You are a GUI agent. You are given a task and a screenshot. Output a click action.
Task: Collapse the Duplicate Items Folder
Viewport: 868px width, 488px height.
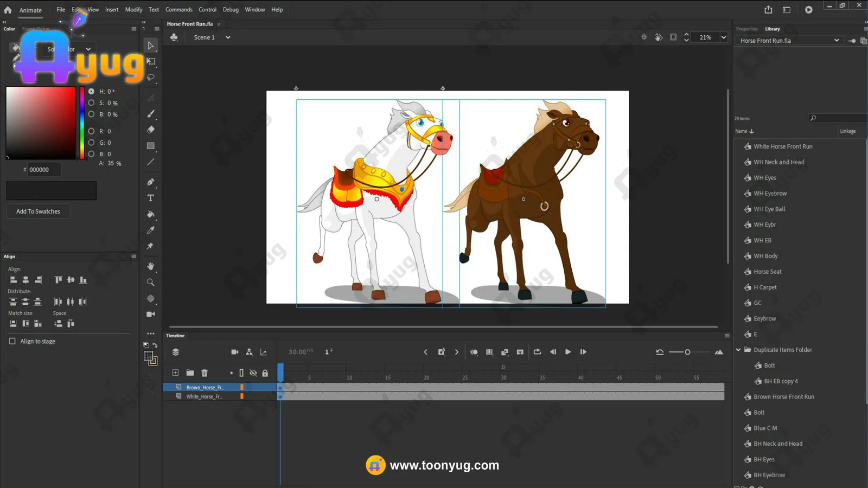(738, 350)
